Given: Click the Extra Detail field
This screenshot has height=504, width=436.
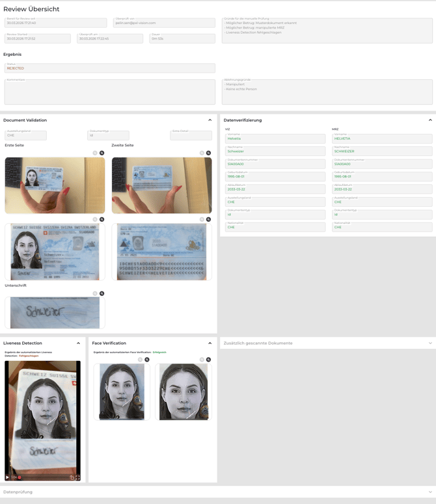Looking at the screenshot, I should click(x=191, y=135).
